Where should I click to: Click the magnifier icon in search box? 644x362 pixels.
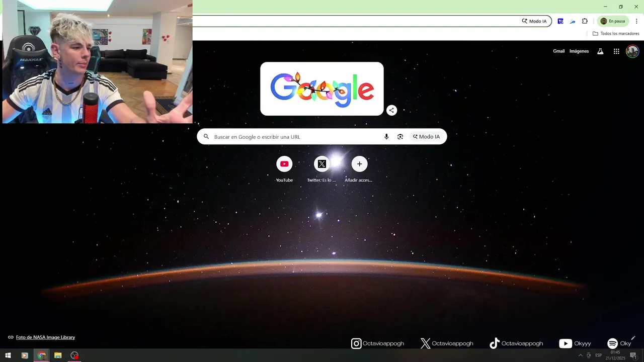(206, 137)
